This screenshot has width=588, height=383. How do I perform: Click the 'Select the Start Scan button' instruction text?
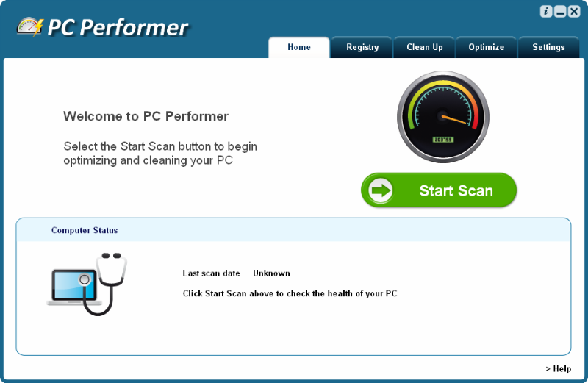click(160, 153)
